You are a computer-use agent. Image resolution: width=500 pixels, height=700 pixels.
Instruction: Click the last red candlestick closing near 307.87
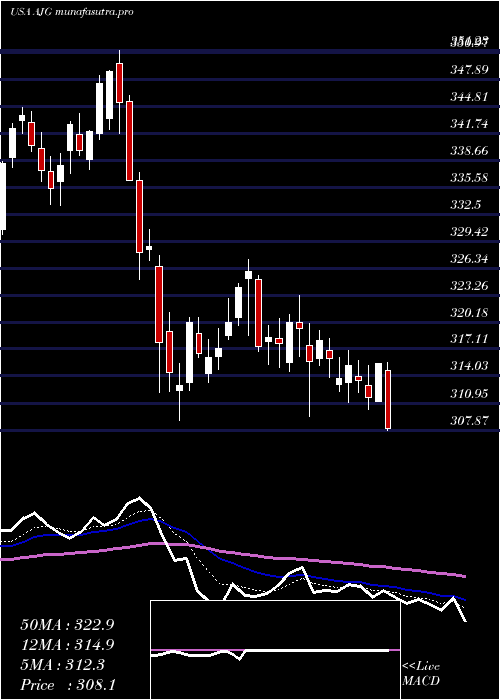click(x=388, y=399)
